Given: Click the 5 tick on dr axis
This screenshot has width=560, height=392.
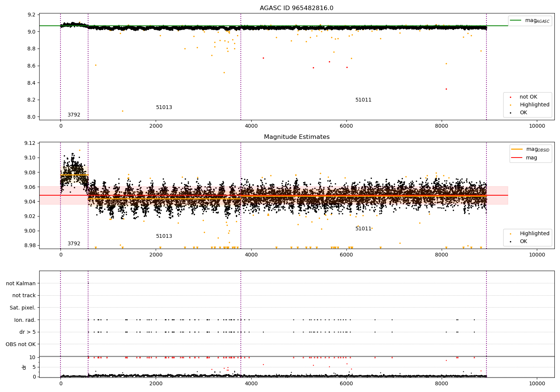Looking at the screenshot, I should (34, 367).
